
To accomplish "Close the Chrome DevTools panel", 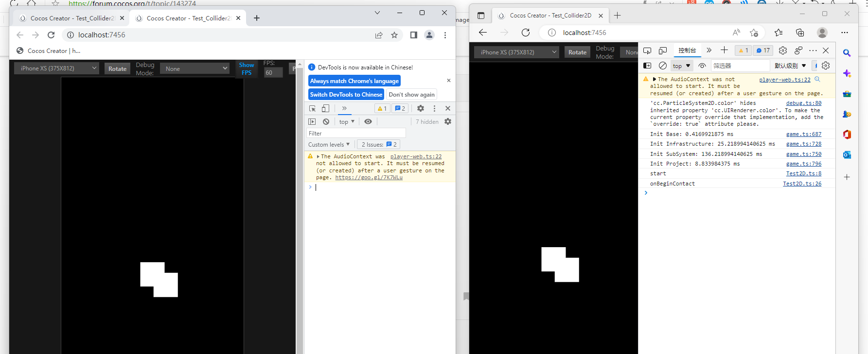I will coord(448,108).
